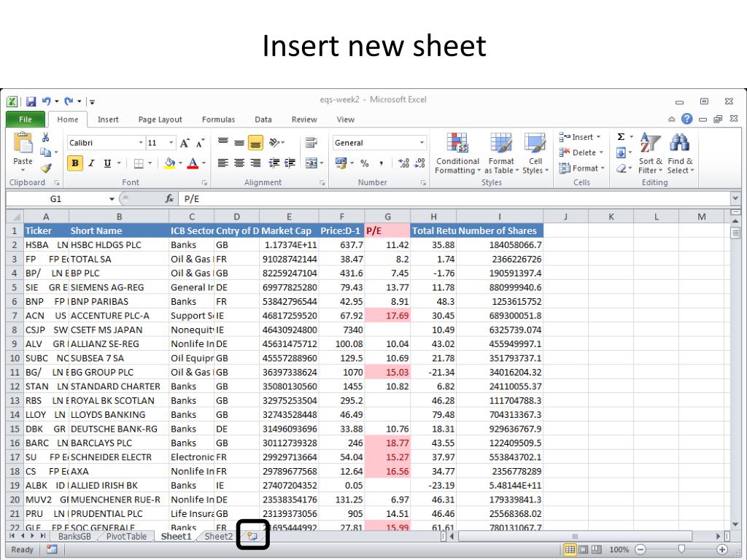Click the zoom slider handle
Image resolution: width=747 pixels, height=560 pixels.
(681, 550)
